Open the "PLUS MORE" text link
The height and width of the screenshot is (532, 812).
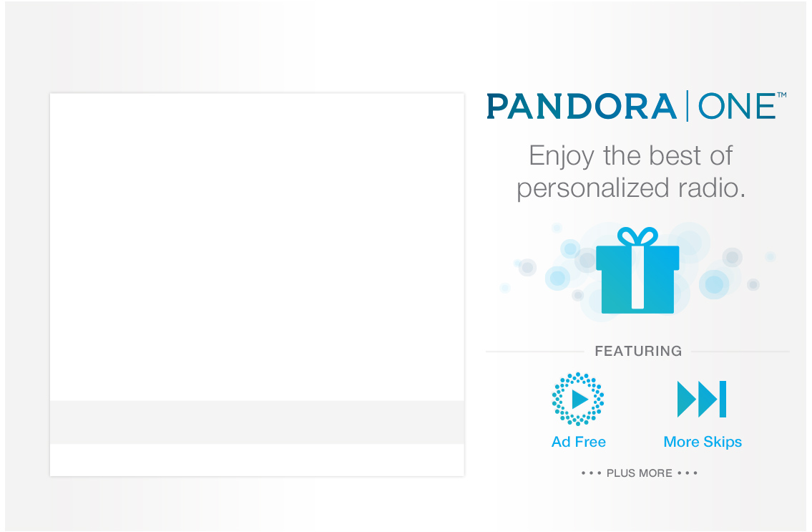pyautogui.click(x=639, y=473)
